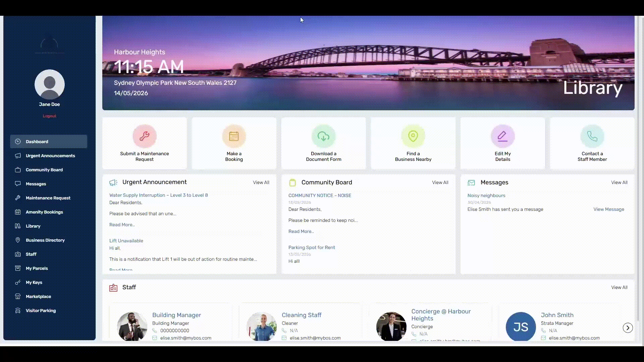Image resolution: width=644 pixels, height=362 pixels.
Task: Click the clipboard icon beside Community Board heading
Action: click(292, 182)
